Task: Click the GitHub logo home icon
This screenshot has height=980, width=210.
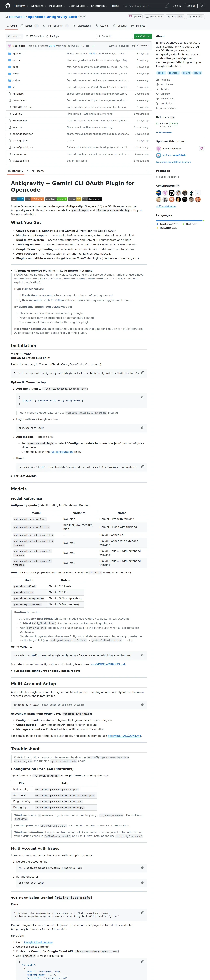Action: click(x=8, y=6)
